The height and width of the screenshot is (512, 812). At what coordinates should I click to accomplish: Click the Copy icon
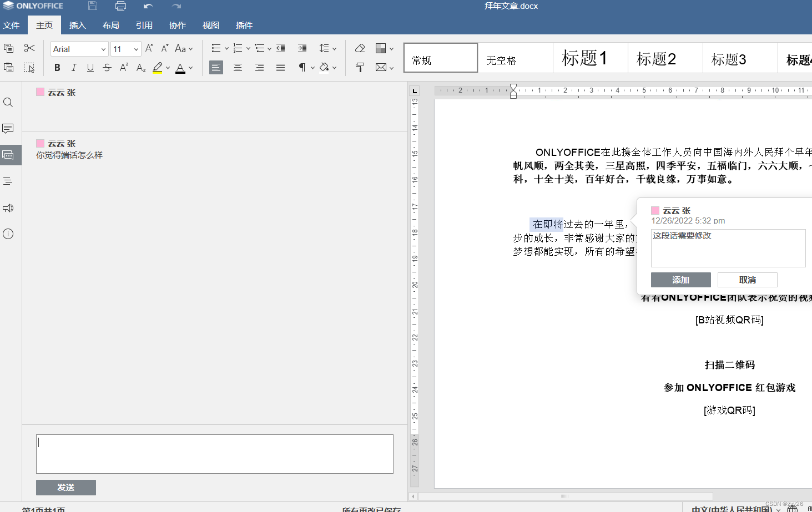(8, 48)
